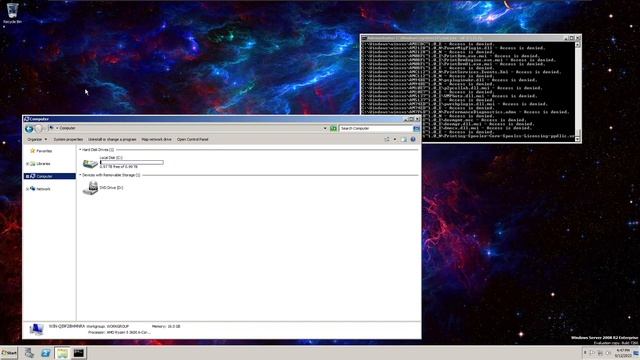Open PowerShell from the taskbar
Screen dimensions: 640x360
(x=45, y=353)
